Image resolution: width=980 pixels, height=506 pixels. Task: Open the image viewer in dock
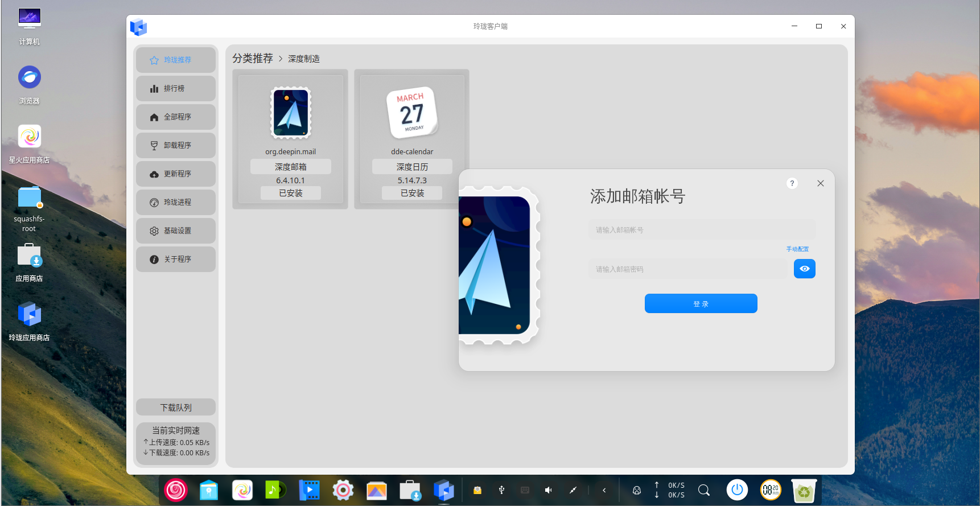(x=377, y=490)
